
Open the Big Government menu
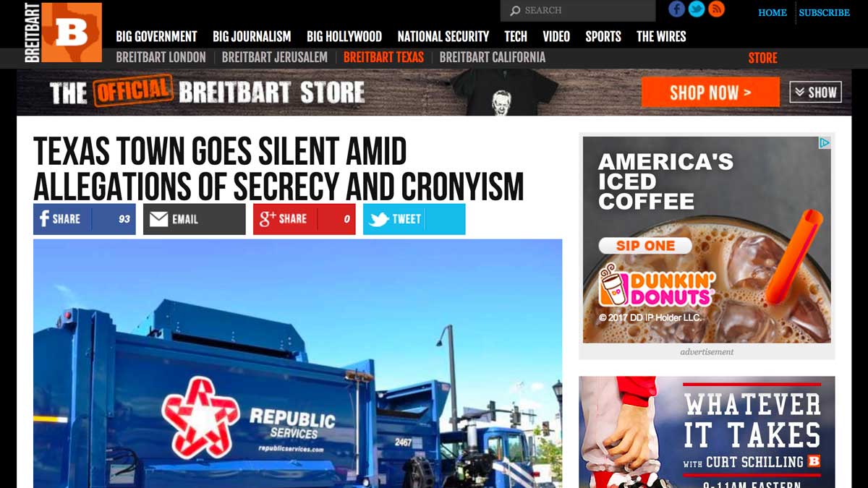click(x=156, y=36)
